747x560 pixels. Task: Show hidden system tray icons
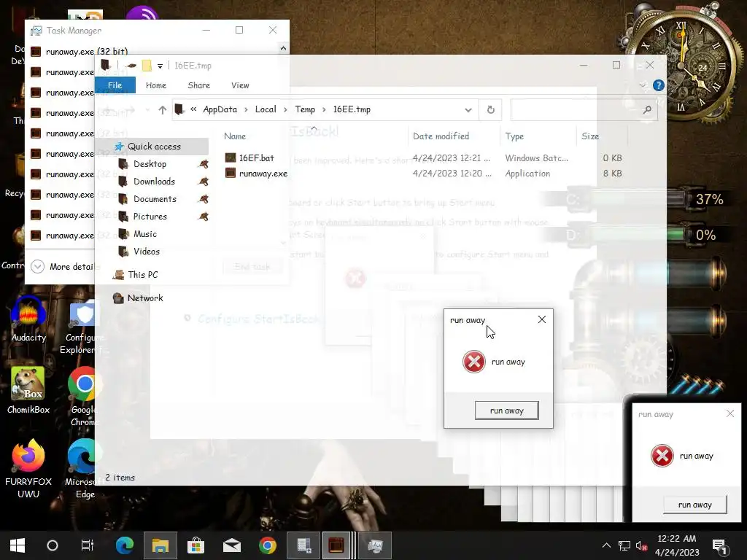pyautogui.click(x=606, y=545)
